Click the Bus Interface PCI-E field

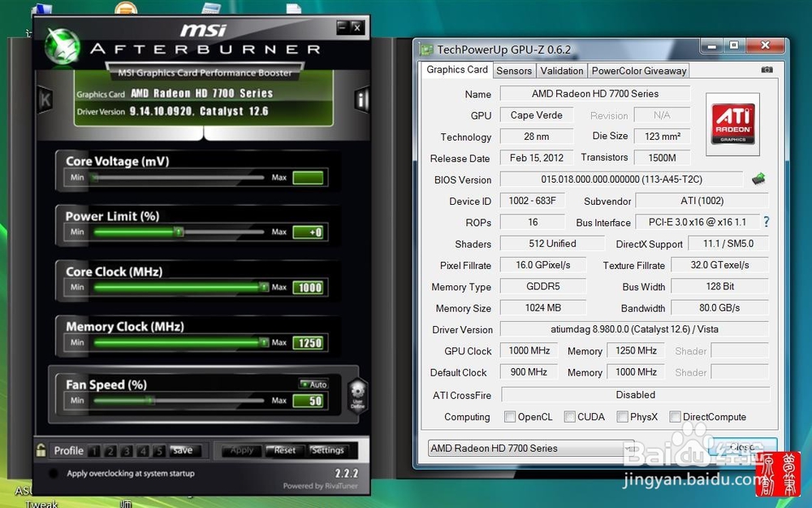[698, 222]
